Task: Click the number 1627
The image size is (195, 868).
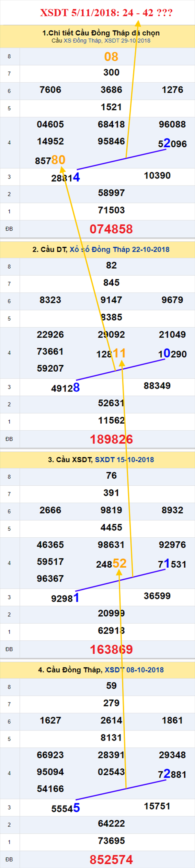Action: pos(50,720)
